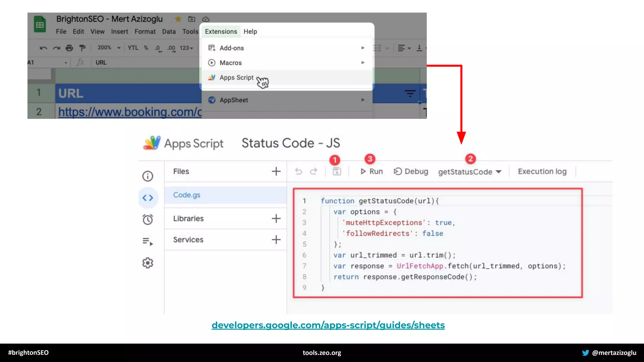The width and height of the screenshot is (644, 362).
Task: Add a new file with Files plus
Action: tap(276, 171)
